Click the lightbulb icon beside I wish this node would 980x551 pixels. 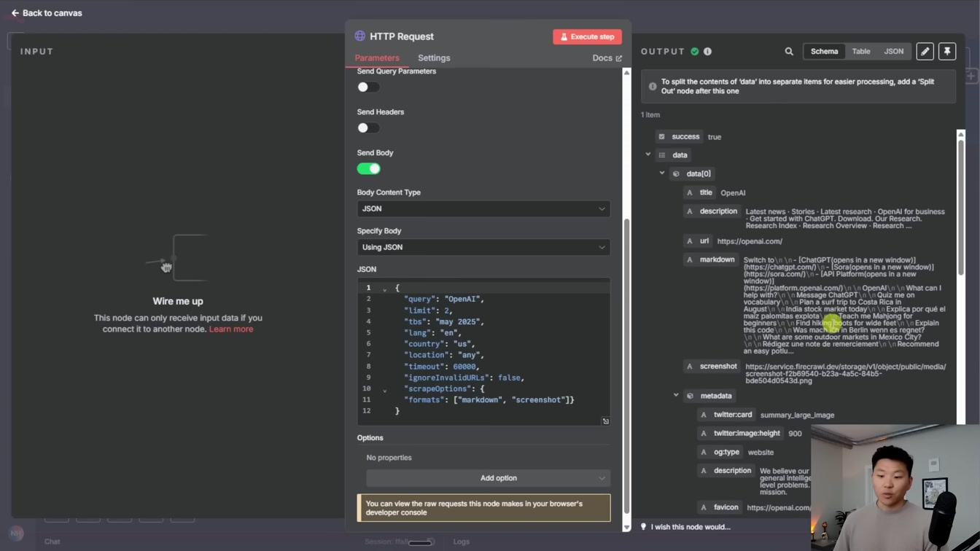643,527
